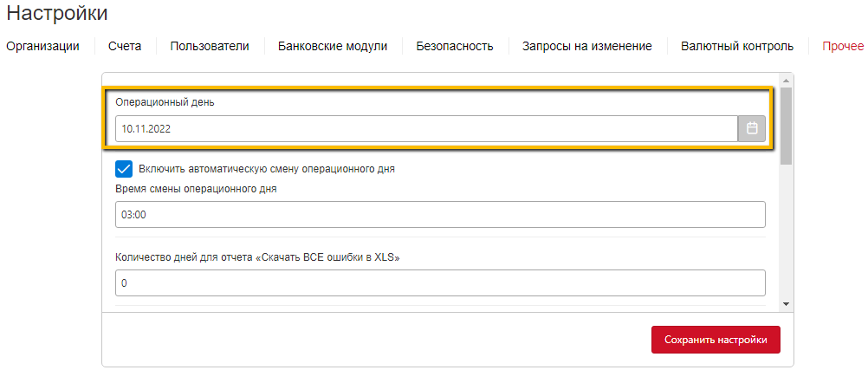The height and width of the screenshot is (370, 868).
Task: Go to the Пользователи tab
Action: pyautogui.click(x=210, y=47)
